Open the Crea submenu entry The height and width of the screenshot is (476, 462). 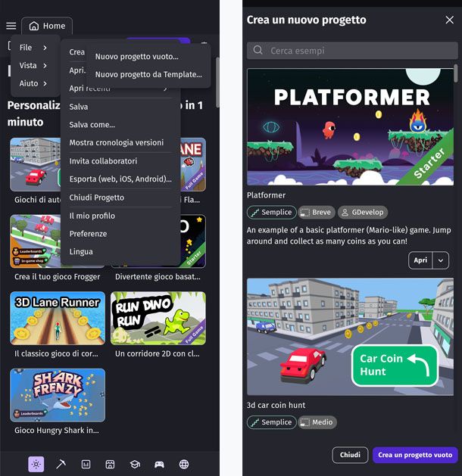(76, 52)
